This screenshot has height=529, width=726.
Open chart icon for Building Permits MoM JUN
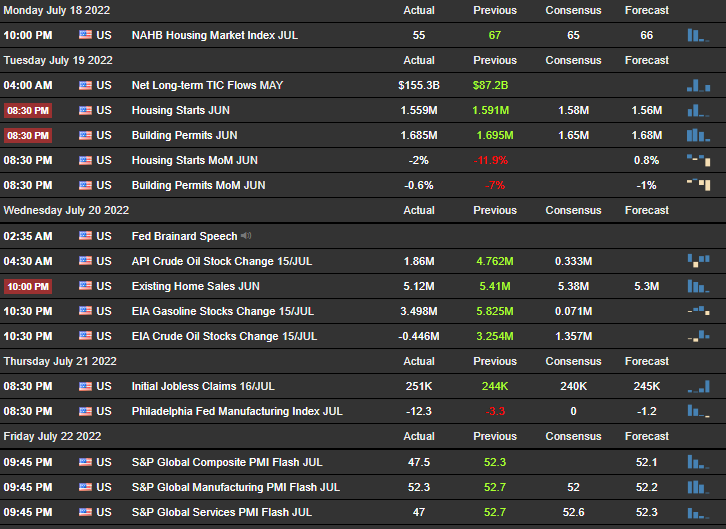pyautogui.click(x=698, y=185)
